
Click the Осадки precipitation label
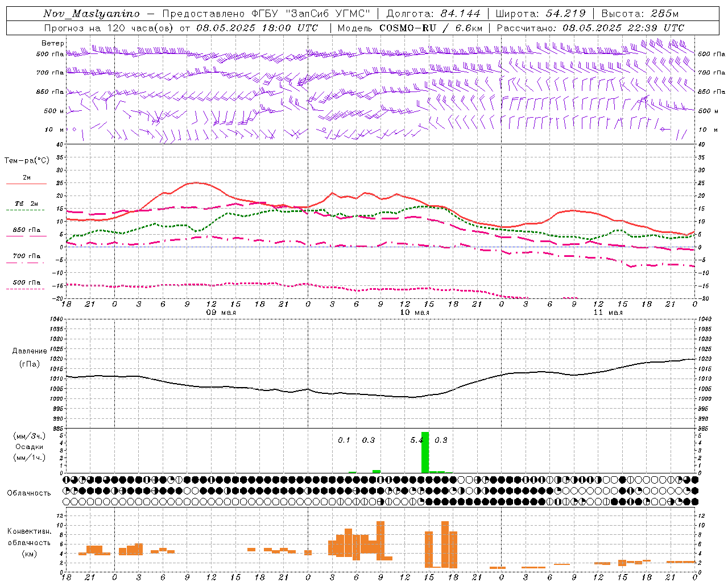[30, 447]
